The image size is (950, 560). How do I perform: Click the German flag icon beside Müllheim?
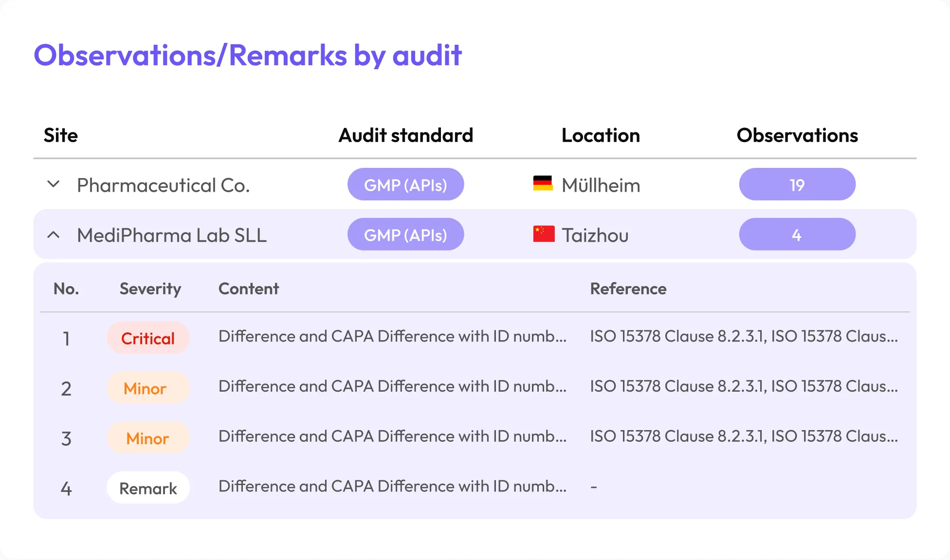pyautogui.click(x=543, y=184)
